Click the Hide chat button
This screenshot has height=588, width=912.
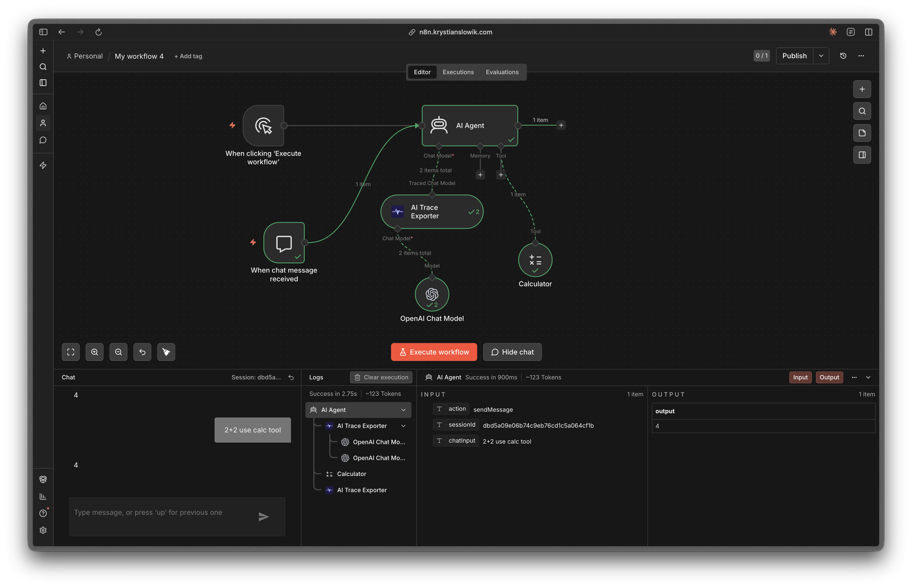[512, 352]
